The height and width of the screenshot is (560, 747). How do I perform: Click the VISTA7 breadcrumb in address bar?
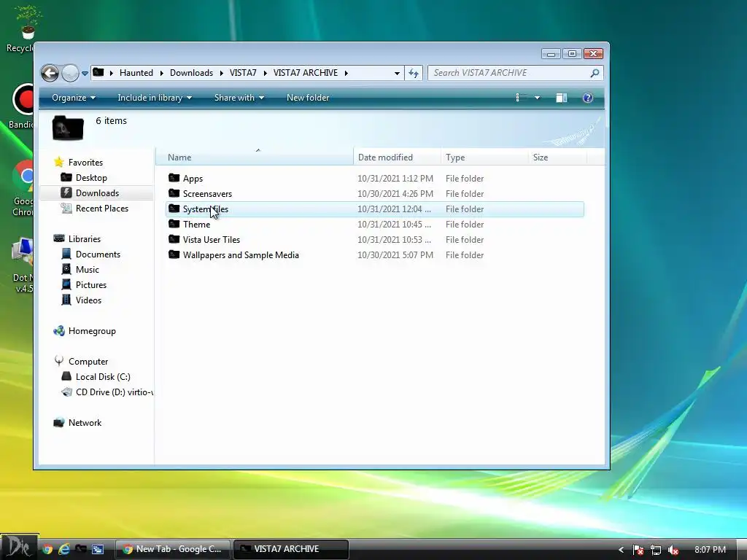click(x=243, y=73)
